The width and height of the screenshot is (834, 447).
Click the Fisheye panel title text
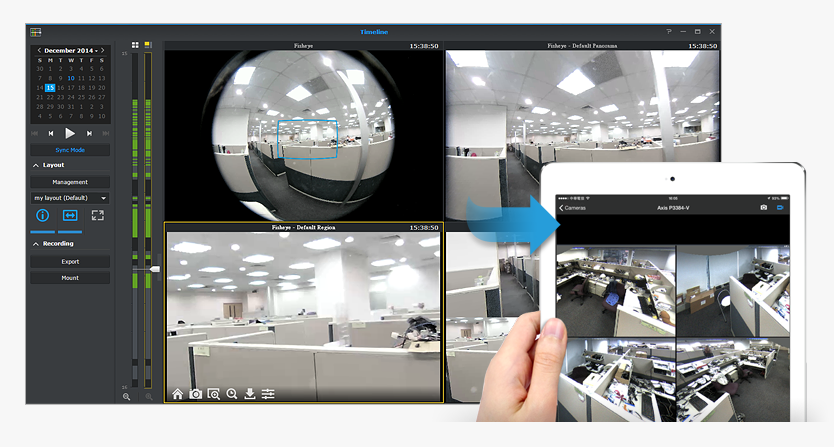tap(304, 46)
